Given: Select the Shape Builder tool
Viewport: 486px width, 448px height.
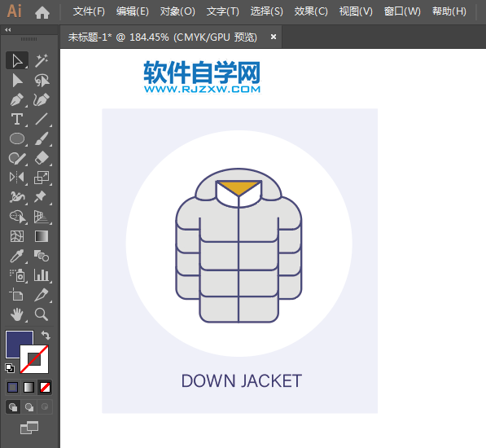Looking at the screenshot, I should [x=17, y=217].
